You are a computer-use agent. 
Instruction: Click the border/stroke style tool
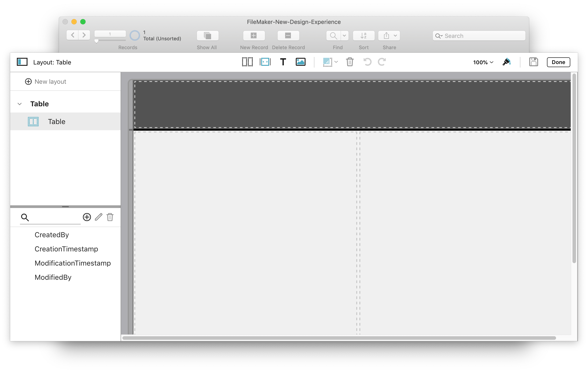328,62
